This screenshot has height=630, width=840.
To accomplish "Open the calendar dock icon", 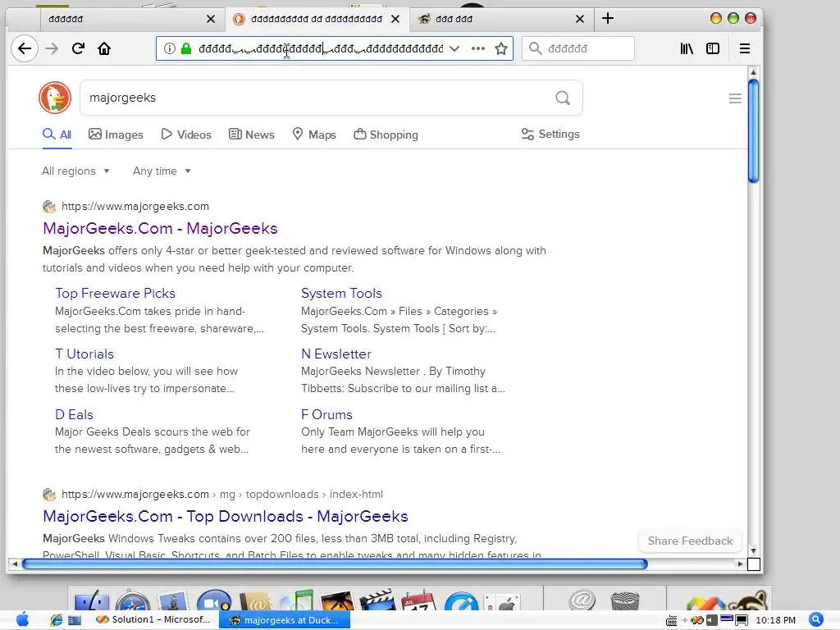I will pyautogui.click(x=418, y=600).
